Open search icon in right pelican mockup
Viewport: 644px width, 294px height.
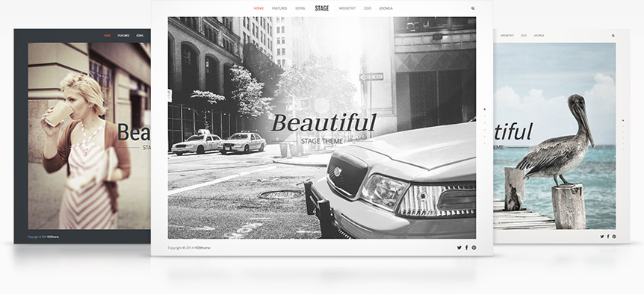(613, 36)
